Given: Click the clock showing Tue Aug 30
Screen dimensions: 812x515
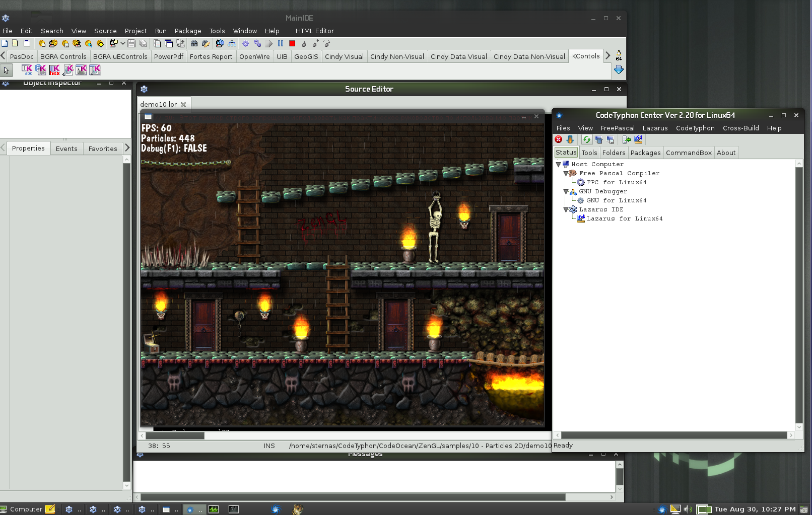Looking at the screenshot, I should 755,509.
